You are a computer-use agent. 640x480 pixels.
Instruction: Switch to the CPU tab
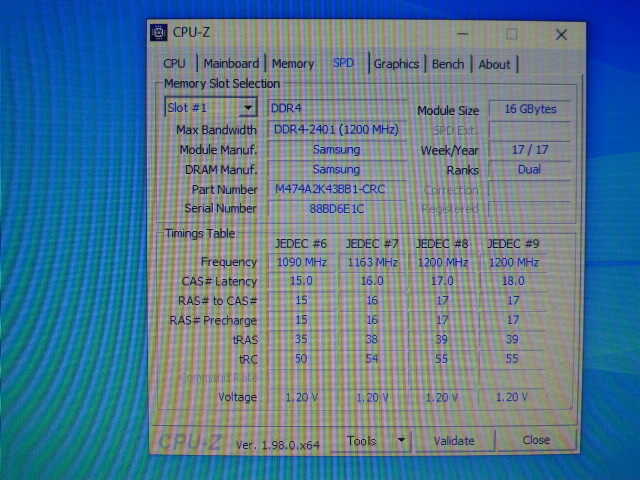click(174, 64)
